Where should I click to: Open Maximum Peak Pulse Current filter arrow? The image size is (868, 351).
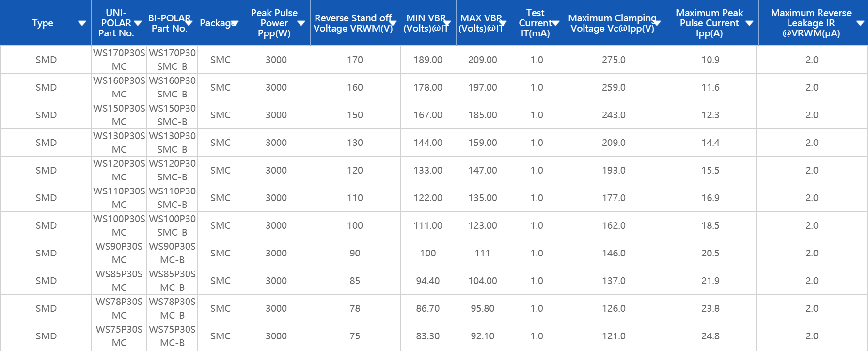tap(749, 23)
